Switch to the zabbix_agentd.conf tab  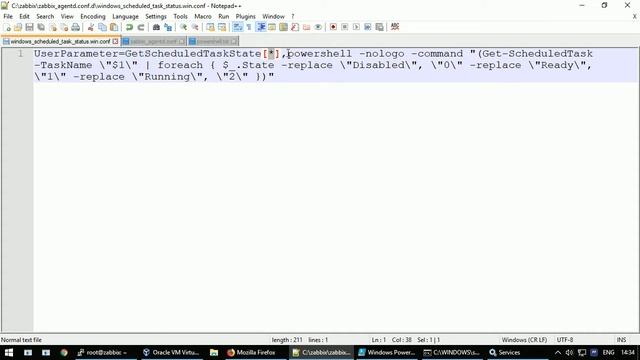[153, 41]
